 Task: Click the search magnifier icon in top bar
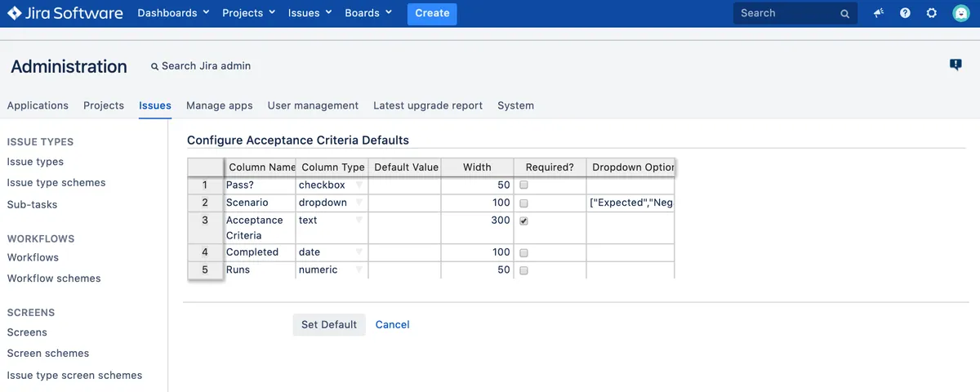[x=845, y=14]
